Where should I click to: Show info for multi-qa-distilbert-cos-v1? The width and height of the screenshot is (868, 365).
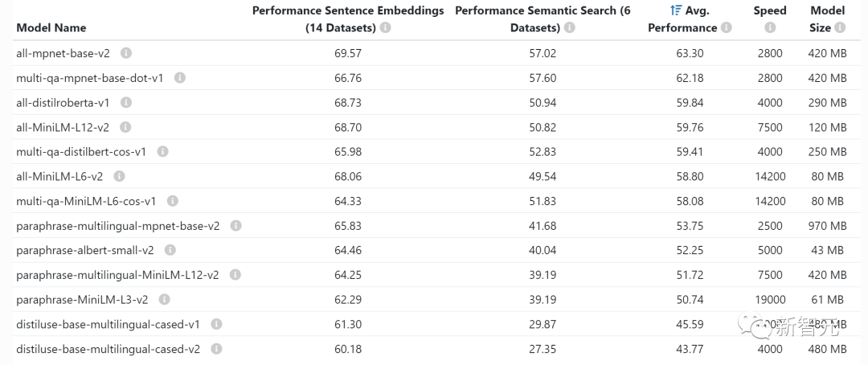(163, 152)
